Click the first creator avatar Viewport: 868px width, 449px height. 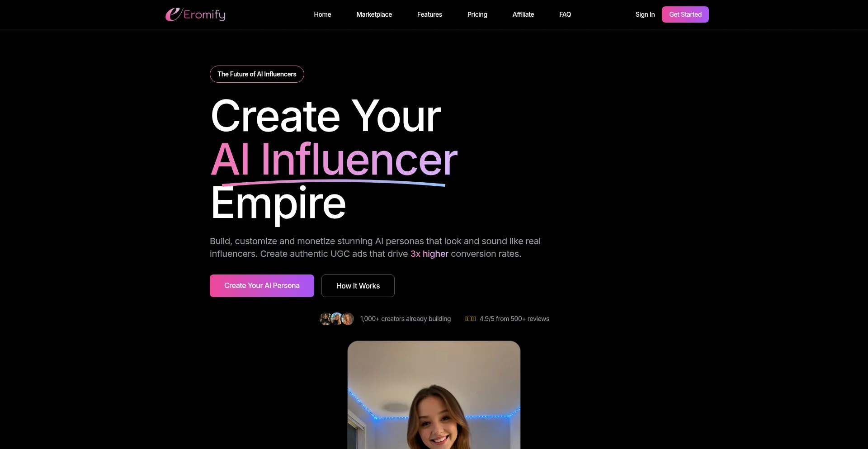325,319
